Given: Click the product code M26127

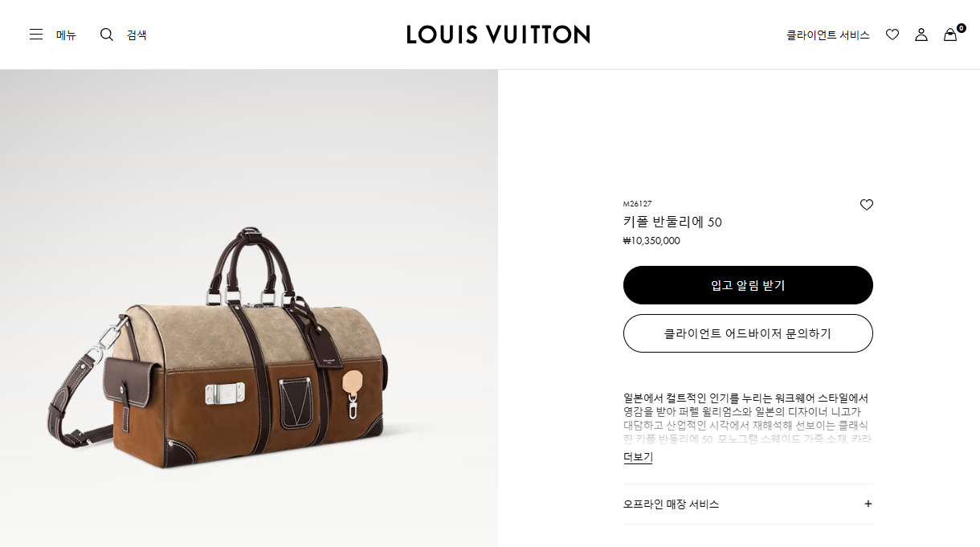Looking at the screenshot, I should pyautogui.click(x=638, y=204).
